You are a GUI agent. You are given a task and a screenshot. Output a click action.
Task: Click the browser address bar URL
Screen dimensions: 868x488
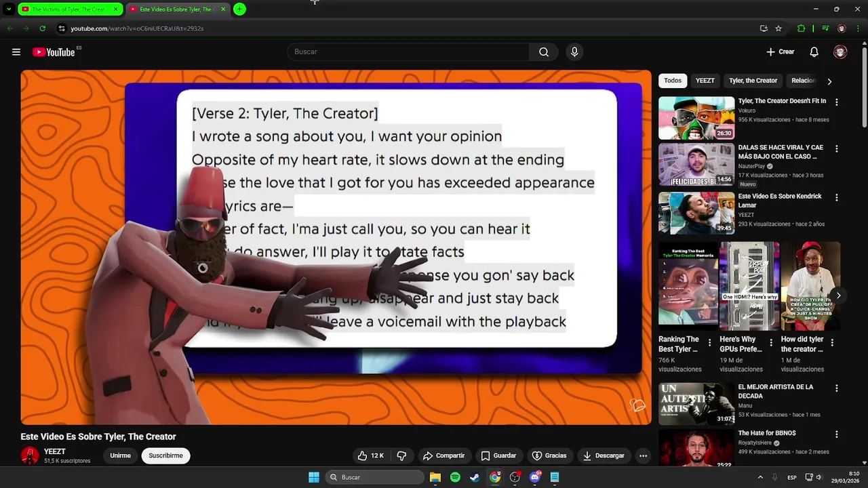[x=137, y=28]
